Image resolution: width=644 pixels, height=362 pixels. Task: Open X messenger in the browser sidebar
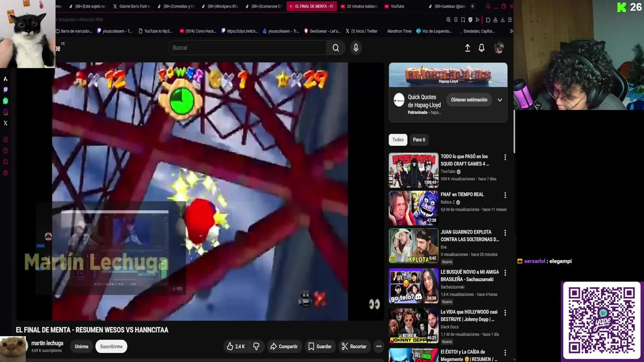pos(6,123)
